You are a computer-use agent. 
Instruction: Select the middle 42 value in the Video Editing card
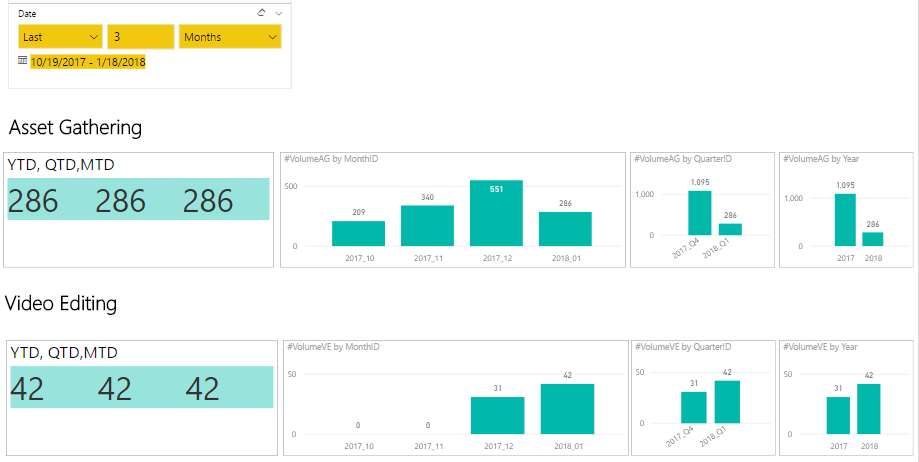click(114, 389)
